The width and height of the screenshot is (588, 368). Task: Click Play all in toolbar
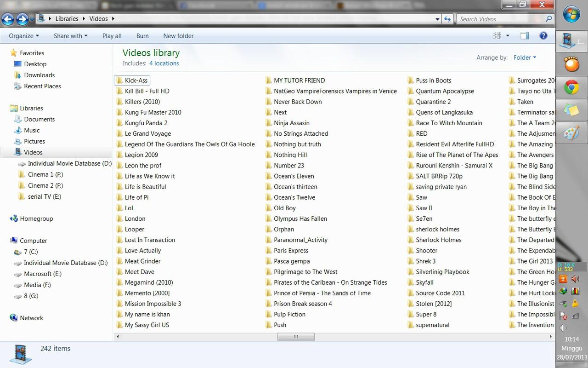click(112, 36)
